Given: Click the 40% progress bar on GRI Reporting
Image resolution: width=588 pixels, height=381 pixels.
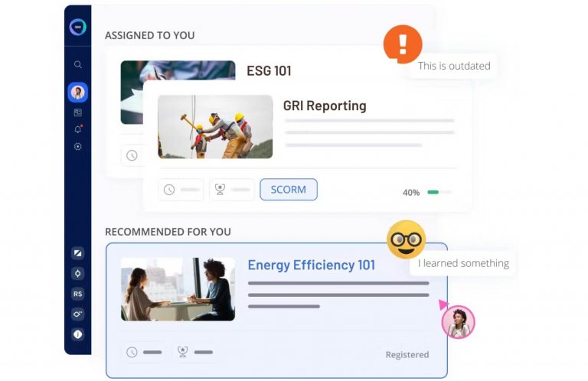Looking at the screenshot, I should pos(439,192).
